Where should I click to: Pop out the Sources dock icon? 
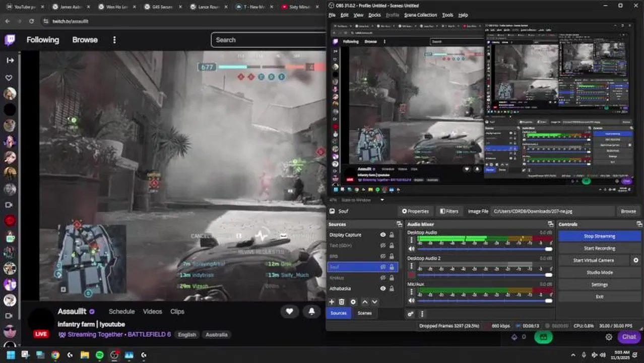pos(399,224)
